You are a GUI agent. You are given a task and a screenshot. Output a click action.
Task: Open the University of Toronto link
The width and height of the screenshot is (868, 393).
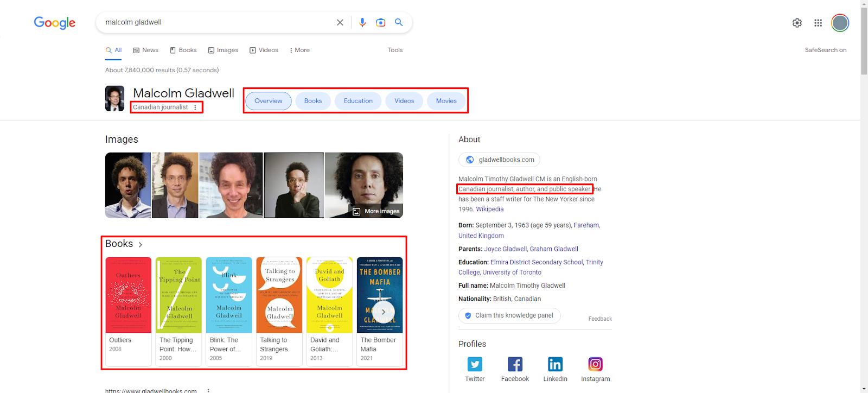coord(512,272)
